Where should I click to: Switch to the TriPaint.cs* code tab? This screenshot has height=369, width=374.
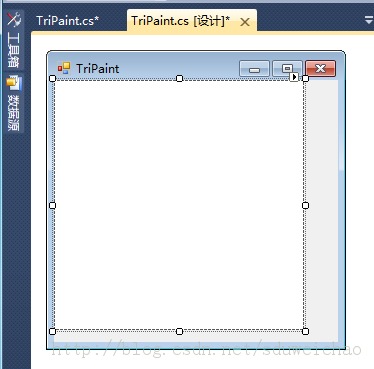(x=68, y=21)
